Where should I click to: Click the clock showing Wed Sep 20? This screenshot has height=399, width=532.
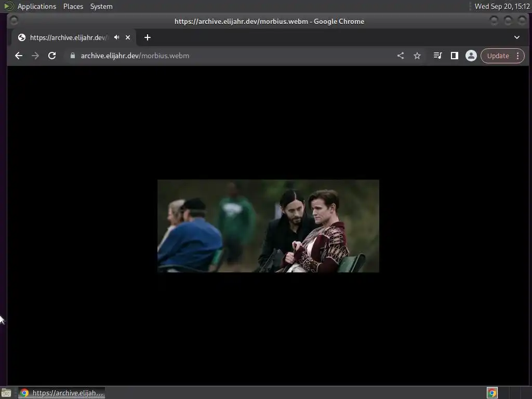(502, 6)
